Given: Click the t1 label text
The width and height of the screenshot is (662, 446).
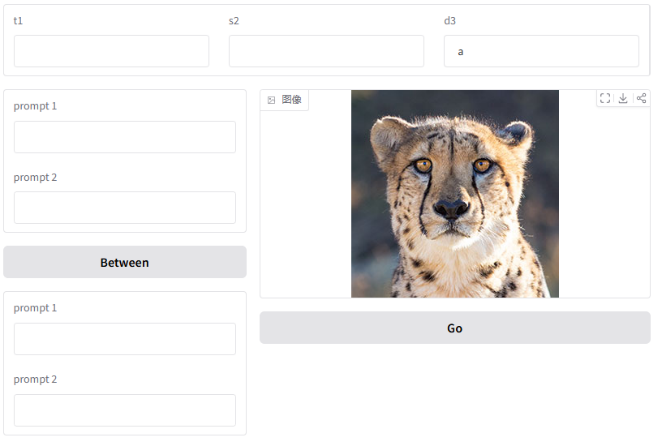Looking at the screenshot, I should [18, 21].
